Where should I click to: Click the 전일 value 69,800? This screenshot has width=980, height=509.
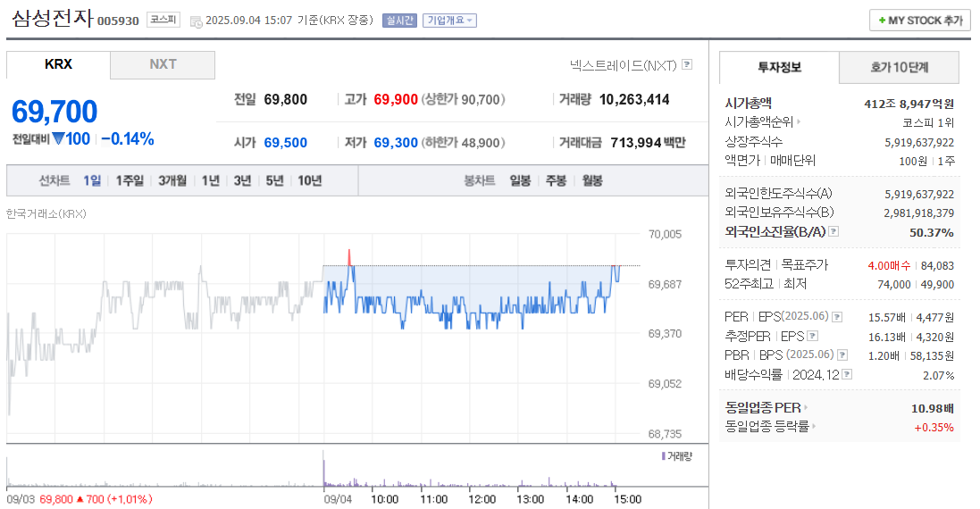point(286,100)
